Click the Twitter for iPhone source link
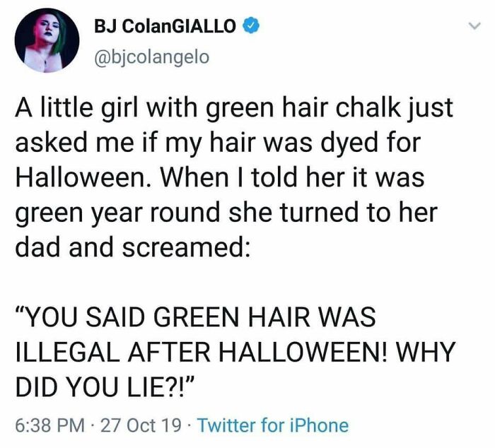495x448 pixels. pyautogui.click(x=273, y=425)
